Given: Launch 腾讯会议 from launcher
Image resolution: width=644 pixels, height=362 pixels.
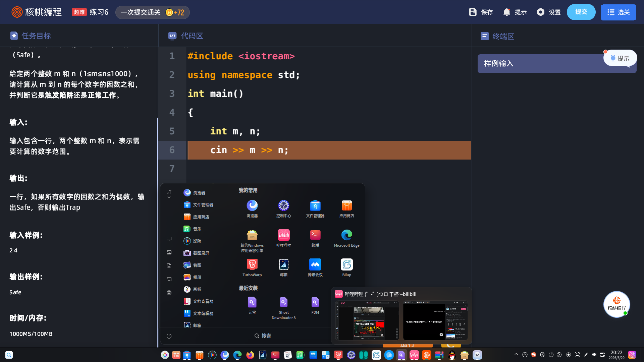Looking at the screenshot, I should tap(315, 268).
